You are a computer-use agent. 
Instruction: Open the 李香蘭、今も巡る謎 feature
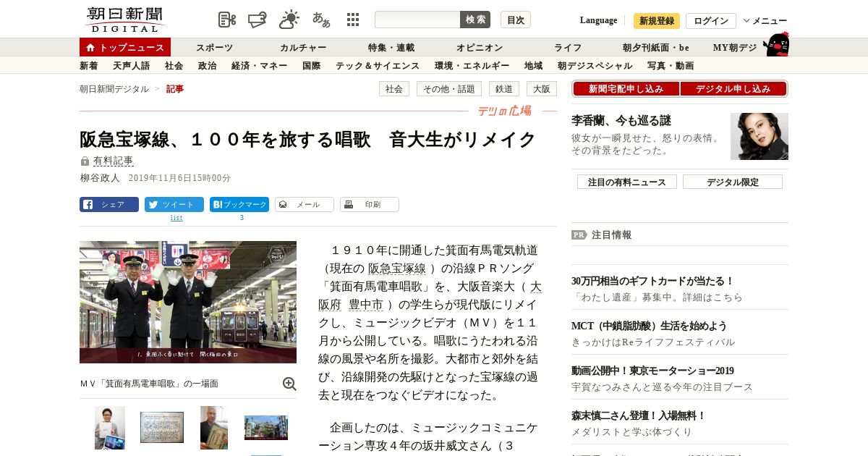pos(621,120)
